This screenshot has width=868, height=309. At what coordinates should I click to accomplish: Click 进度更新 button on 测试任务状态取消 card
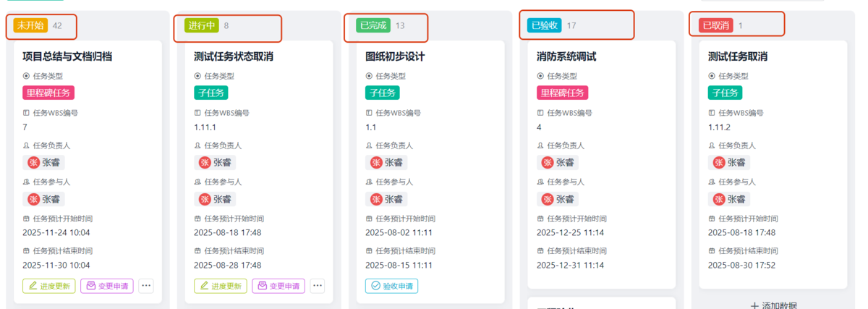pos(221,286)
